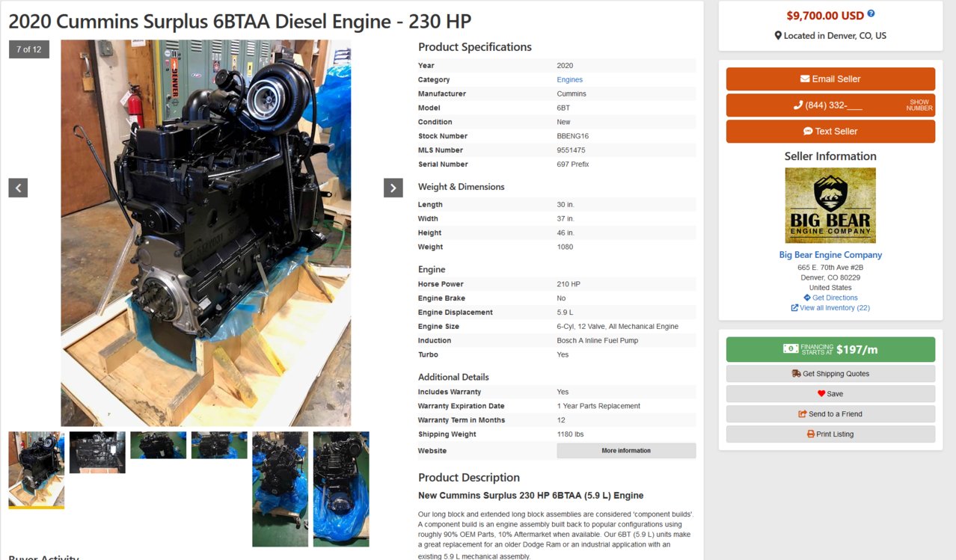Click the '210 HP' horse power value

[x=569, y=284]
